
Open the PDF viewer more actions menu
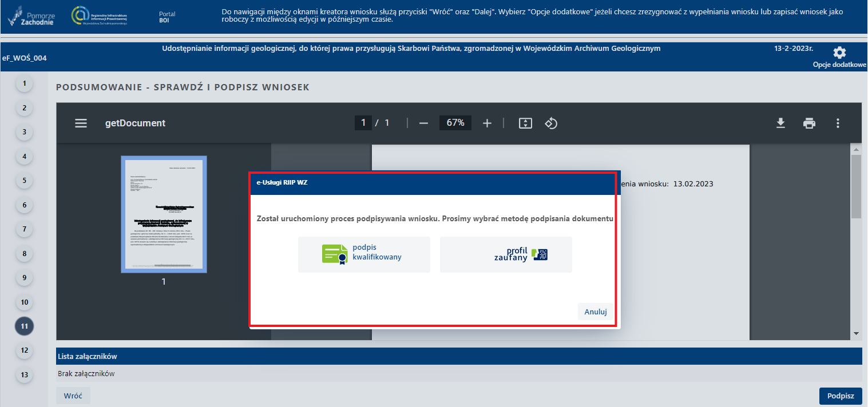click(x=838, y=123)
